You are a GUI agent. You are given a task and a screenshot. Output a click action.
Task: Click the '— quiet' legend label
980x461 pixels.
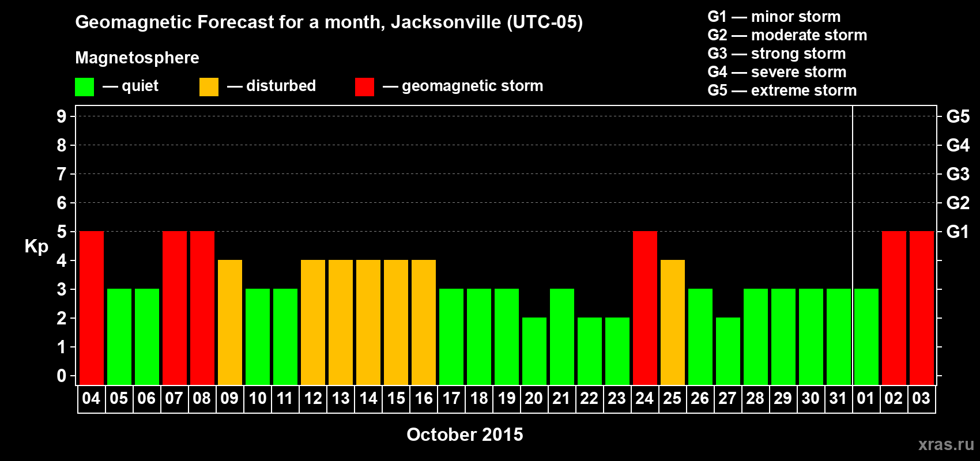coord(130,86)
